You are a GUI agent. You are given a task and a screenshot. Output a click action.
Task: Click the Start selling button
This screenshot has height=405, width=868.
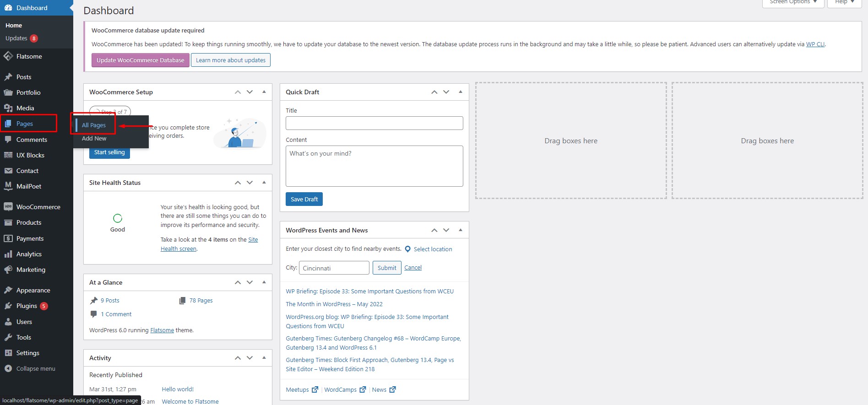pos(109,152)
